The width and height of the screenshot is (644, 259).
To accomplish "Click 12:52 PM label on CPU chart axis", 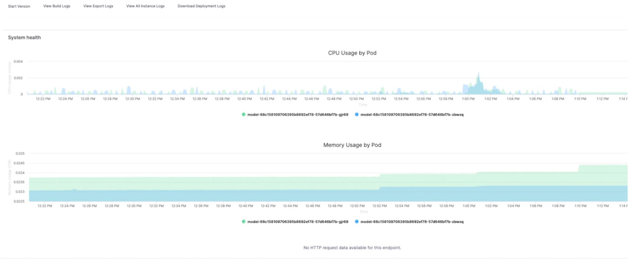I will point(379,99).
